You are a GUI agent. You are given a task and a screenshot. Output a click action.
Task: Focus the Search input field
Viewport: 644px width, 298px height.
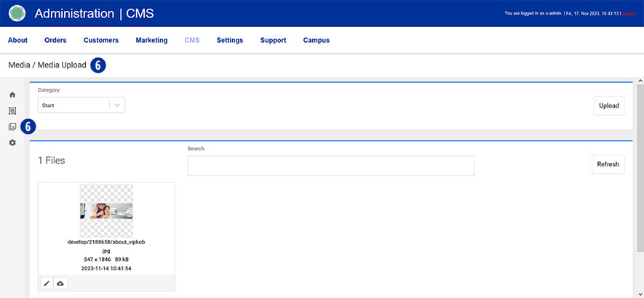pyautogui.click(x=330, y=166)
